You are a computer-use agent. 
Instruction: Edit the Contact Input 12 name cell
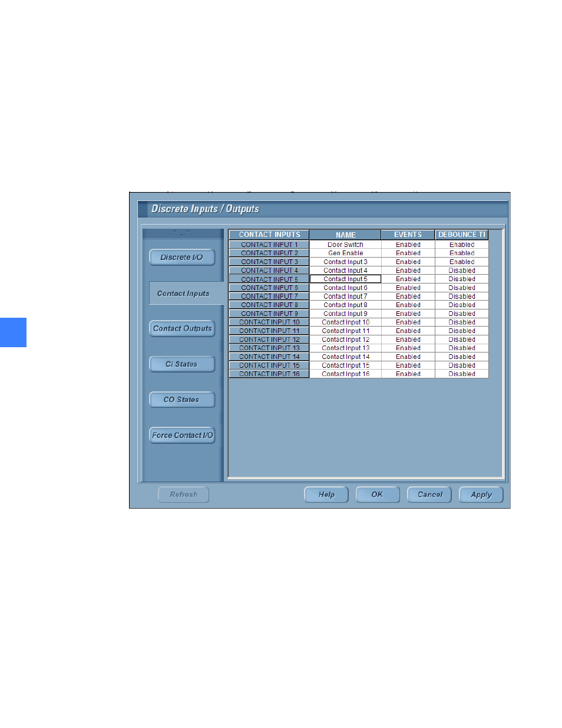tap(346, 340)
